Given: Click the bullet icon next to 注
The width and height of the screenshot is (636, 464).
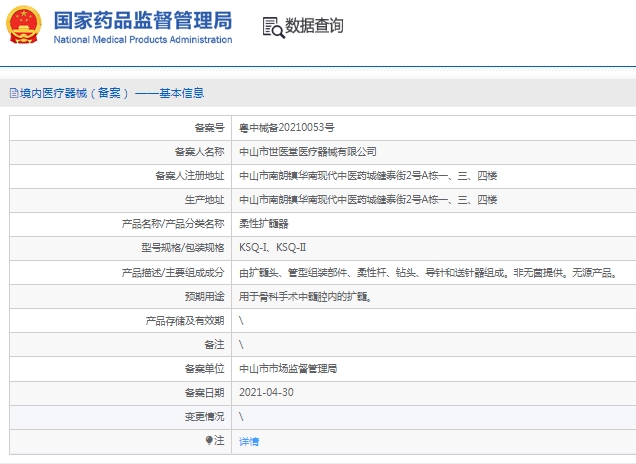Looking at the screenshot, I should [209, 440].
